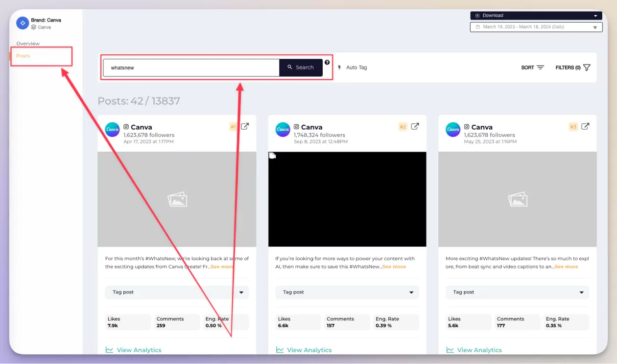Open the Overview page in sidebar
Image resolution: width=617 pixels, height=364 pixels.
[x=28, y=44]
